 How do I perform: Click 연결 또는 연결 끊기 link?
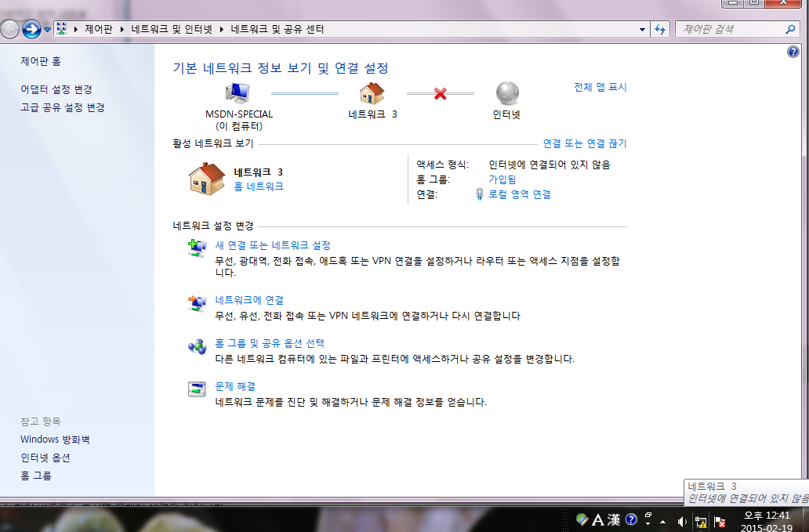pos(585,144)
